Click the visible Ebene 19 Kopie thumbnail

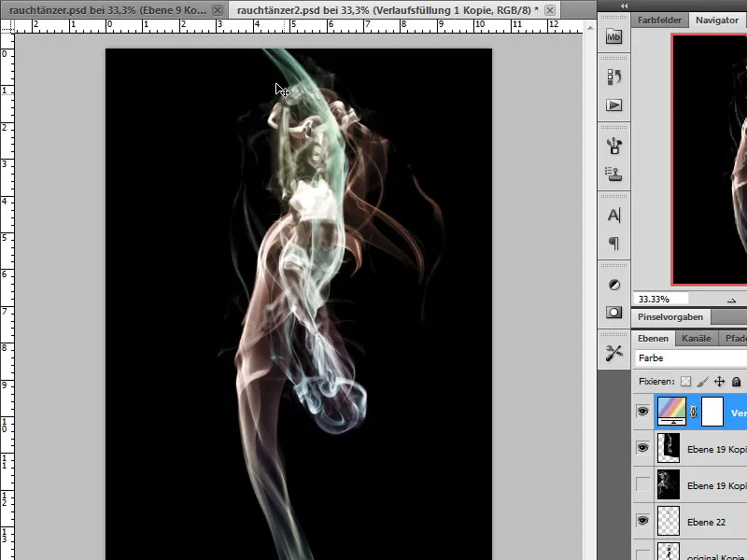point(669,448)
